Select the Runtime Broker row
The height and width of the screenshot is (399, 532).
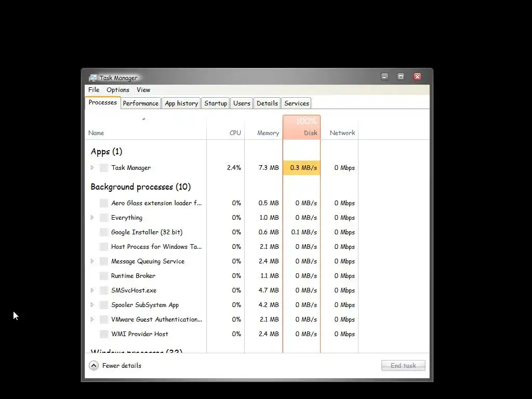[134, 276]
